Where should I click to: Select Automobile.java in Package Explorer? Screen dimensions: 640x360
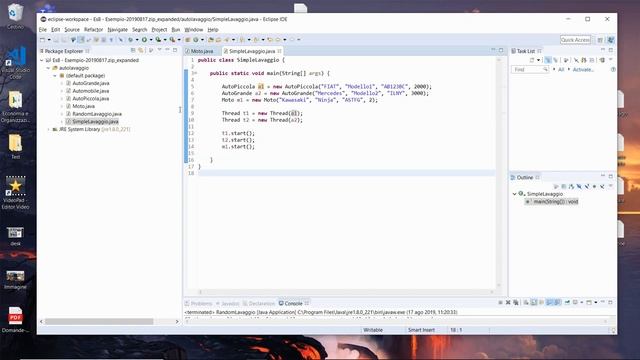(91, 91)
